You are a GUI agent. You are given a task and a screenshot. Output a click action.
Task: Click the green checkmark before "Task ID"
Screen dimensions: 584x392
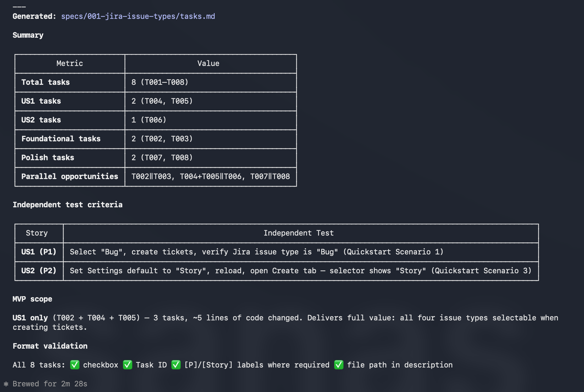pyautogui.click(x=127, y=365)
